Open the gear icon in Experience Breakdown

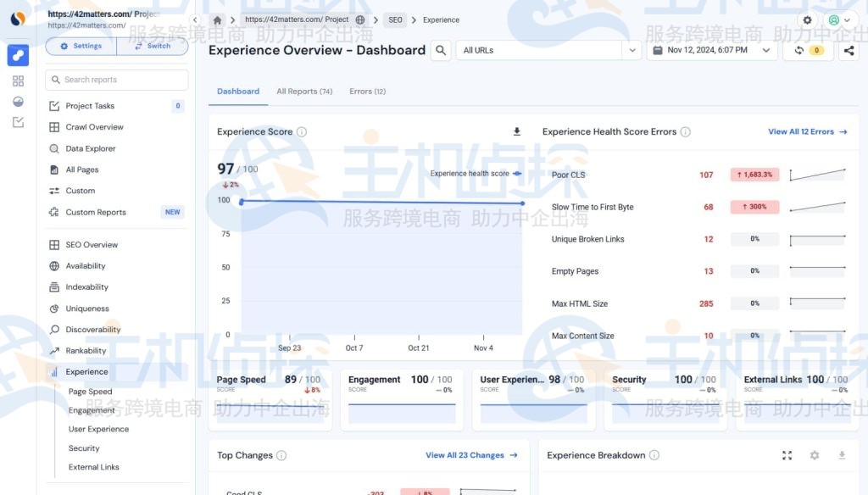tap(815, 455)
